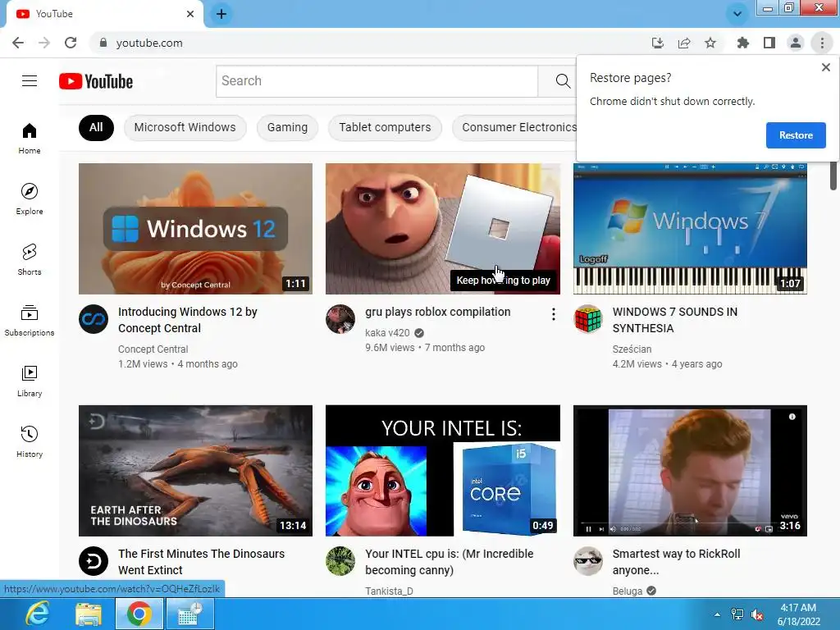Go back with the browser back arrow
The image size is (840, 630).
pyautogui.click(x=18, y=43)
